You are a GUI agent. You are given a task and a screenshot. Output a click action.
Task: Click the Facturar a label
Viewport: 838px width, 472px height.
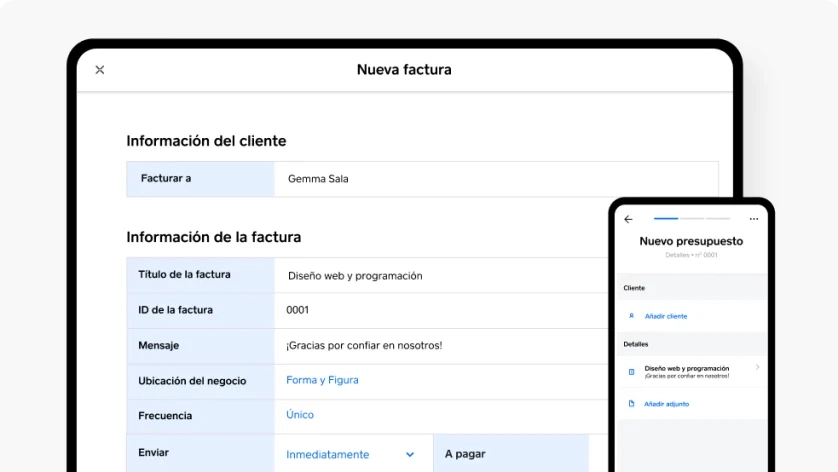point(166,179)
